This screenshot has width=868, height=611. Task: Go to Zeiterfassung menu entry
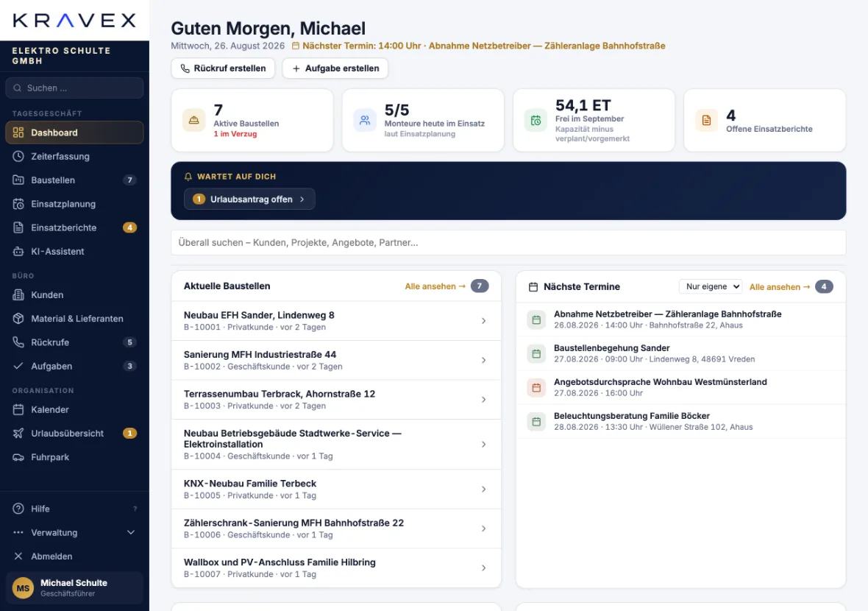pyautogui.click(x=74, y=156)
